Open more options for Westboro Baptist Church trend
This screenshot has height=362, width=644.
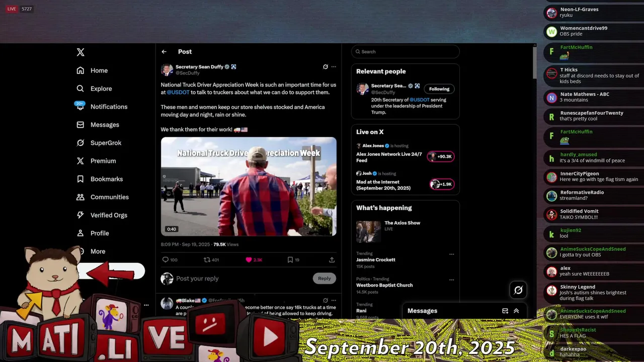pyautogui.click(x=451, y=280)
